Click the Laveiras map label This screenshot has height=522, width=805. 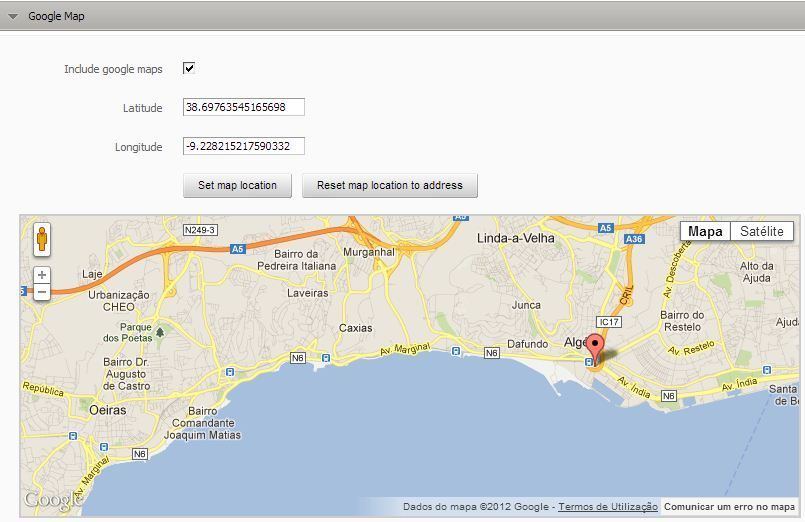308,293
